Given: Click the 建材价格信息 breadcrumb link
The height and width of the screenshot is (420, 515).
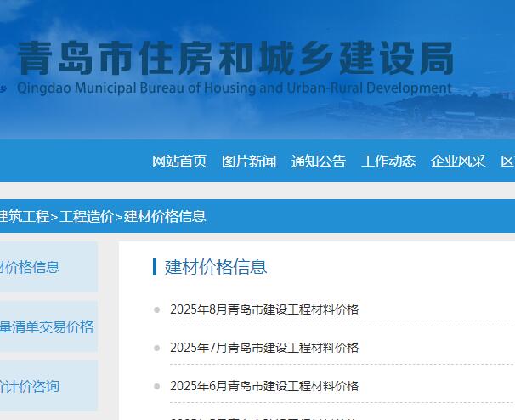Looking at the screenshot, I should pos(165,216).
